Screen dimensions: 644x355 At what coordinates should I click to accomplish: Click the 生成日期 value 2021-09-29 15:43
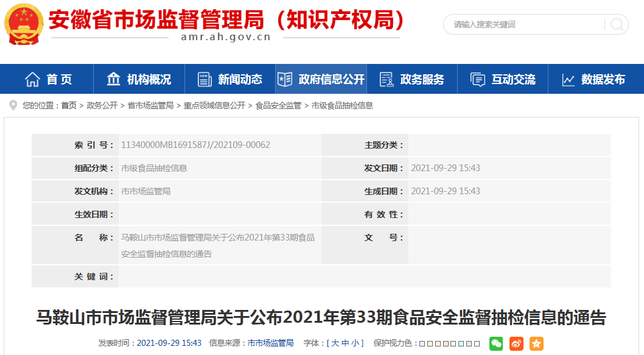[x=446, y=191]
